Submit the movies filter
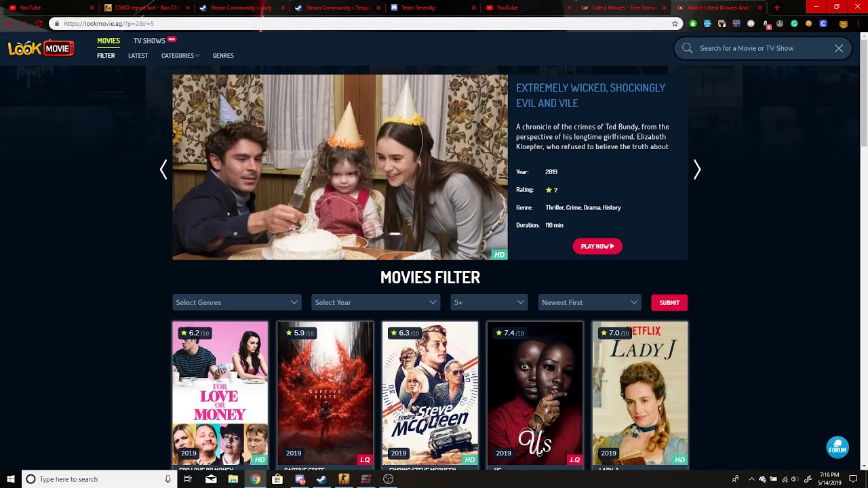The image size is (868, 488). 669,302
